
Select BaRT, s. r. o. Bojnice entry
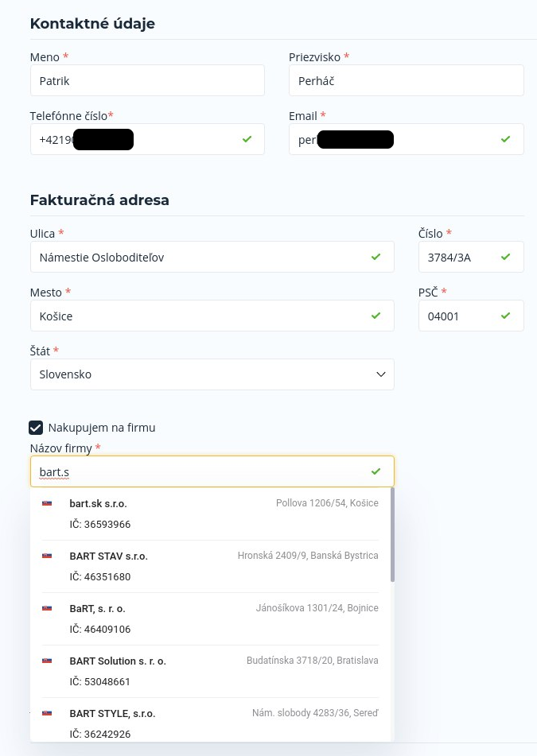coord(210,618)
